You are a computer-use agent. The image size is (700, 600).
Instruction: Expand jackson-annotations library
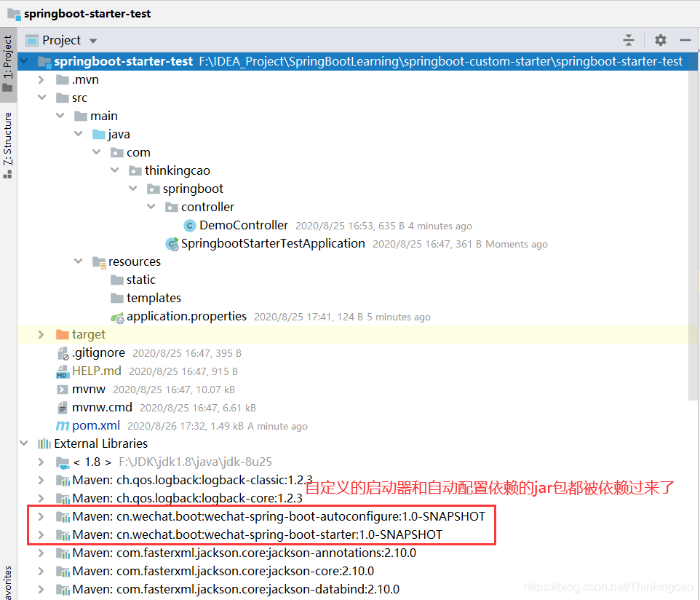41,553
